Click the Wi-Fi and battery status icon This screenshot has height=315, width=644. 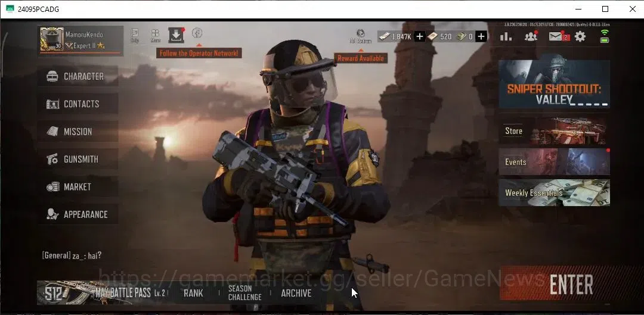point(604,36)
